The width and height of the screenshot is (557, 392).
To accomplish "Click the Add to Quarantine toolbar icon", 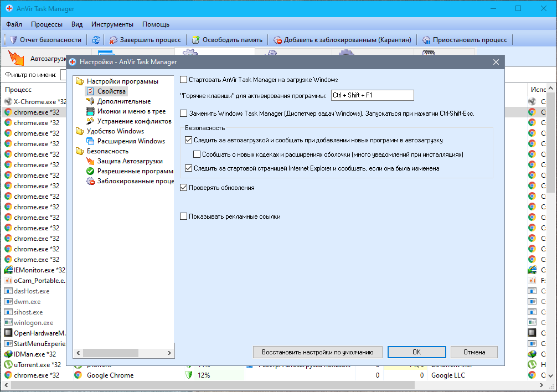I will [x=277, y=40].
